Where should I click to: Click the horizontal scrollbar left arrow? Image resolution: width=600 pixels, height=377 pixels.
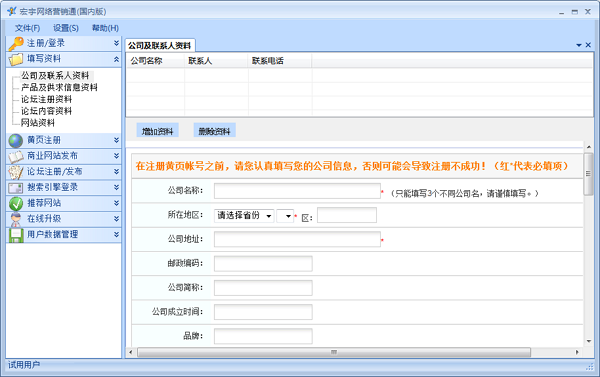tap(130, 352)
